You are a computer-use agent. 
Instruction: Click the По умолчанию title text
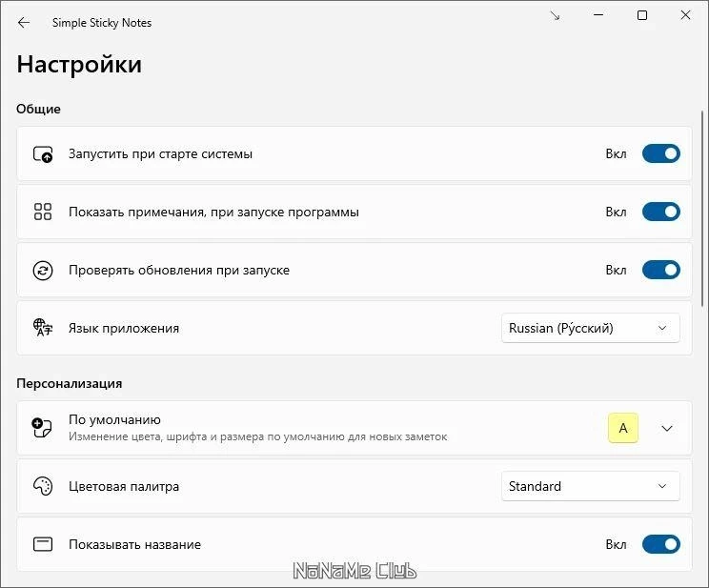[115, 419]
